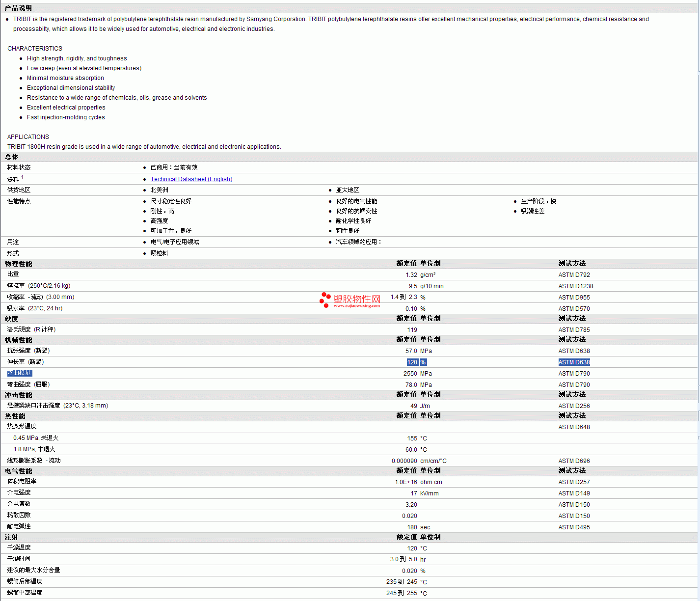Click the 1.0E+16 volume resistivity value
Image resolution: width=700 pixels, height=601 pixels.
coord(406,482)
